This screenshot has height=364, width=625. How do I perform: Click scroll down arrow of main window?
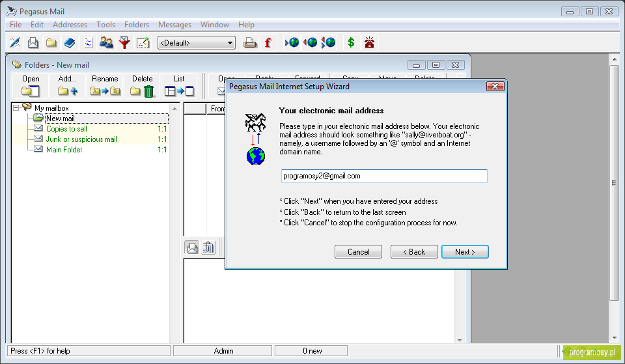tap(614, 338)
